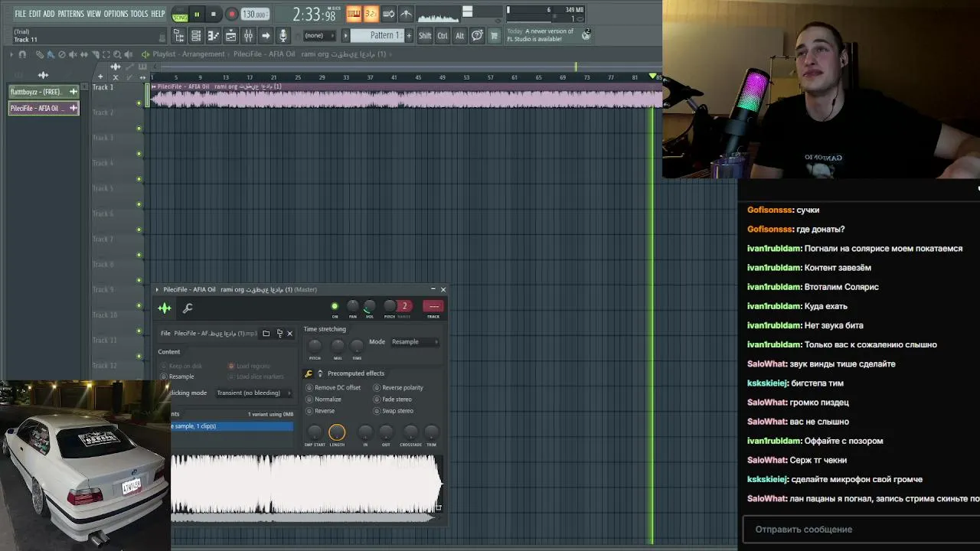The image size is (980, 551).
Task: Select the Paint brush tool in Playlist
Action: point(51,54)
